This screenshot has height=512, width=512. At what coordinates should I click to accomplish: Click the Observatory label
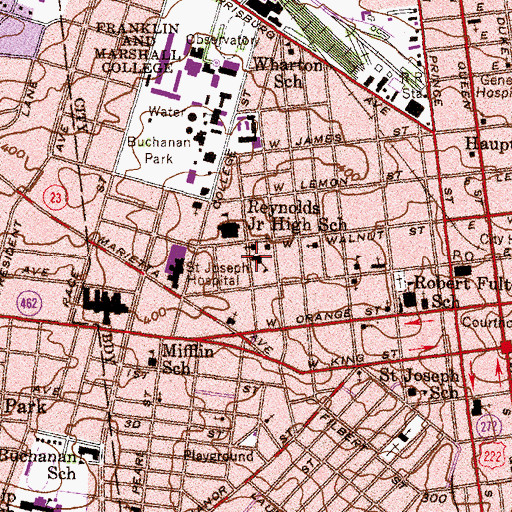tap(223, 40)
